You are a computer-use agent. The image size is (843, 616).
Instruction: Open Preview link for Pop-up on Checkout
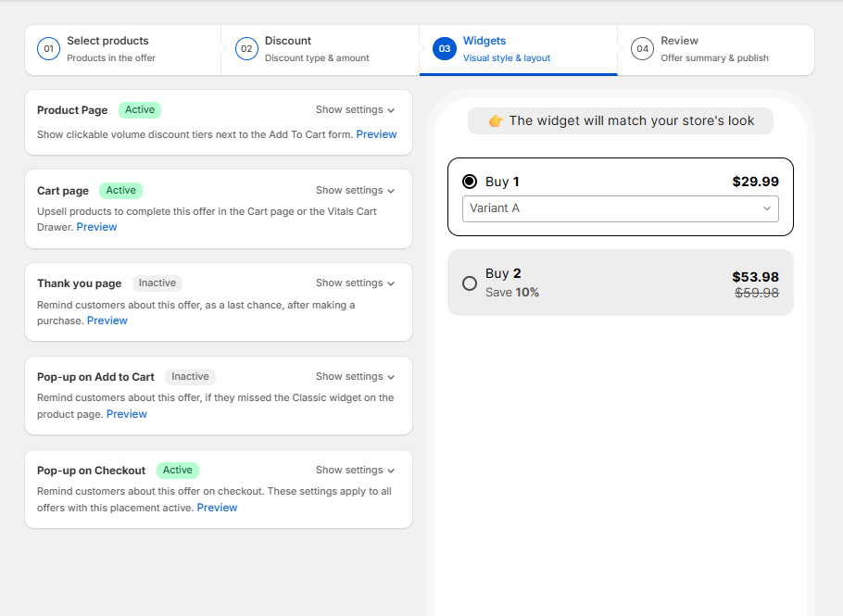coord(217,508)
